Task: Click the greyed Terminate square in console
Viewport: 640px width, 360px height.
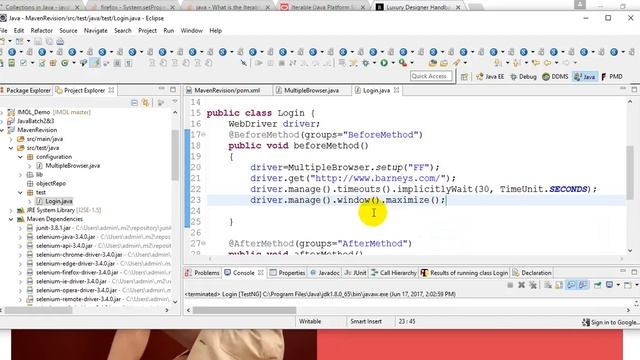Action: tap(510, 285)
